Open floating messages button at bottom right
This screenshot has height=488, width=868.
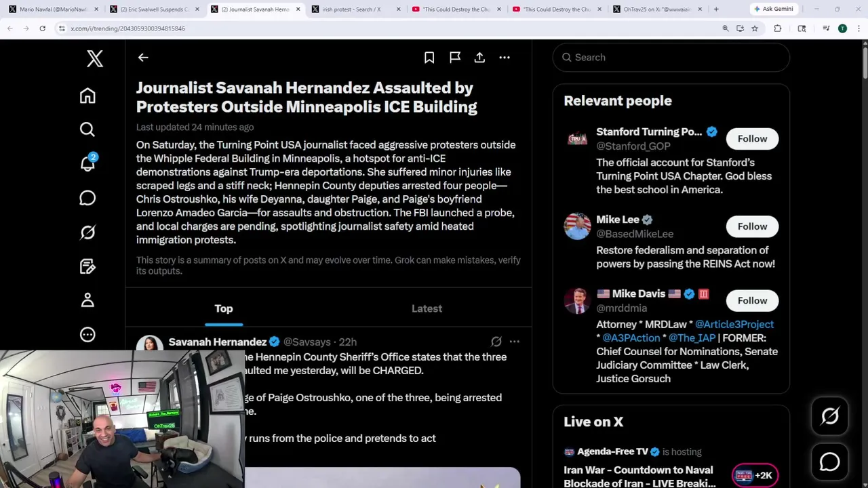830,462
